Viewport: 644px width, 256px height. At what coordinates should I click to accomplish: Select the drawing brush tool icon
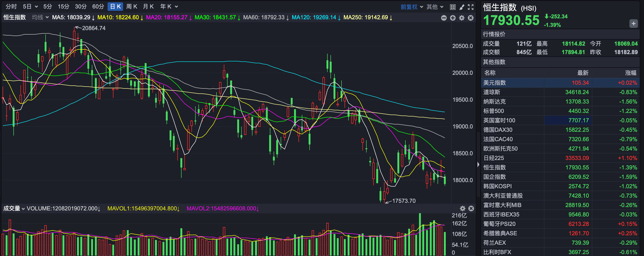coord(462,7)
